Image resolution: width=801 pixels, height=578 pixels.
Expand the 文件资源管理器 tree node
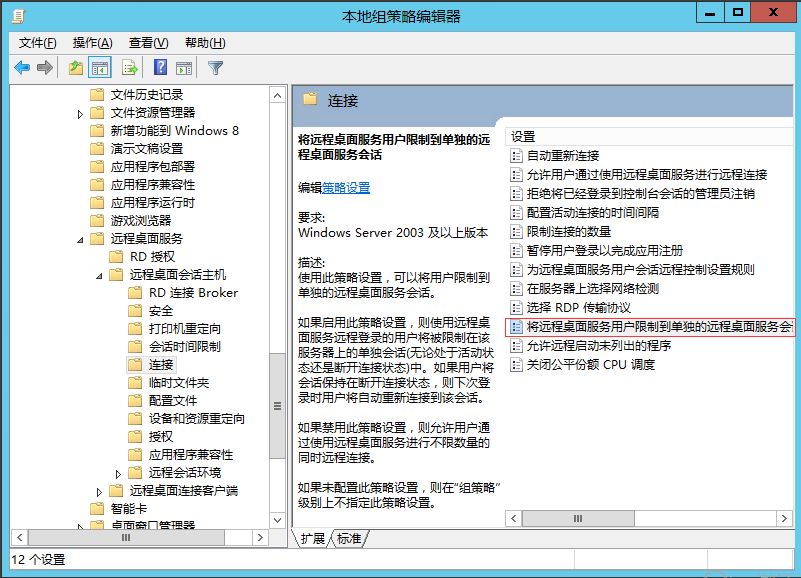click(80, 114)
